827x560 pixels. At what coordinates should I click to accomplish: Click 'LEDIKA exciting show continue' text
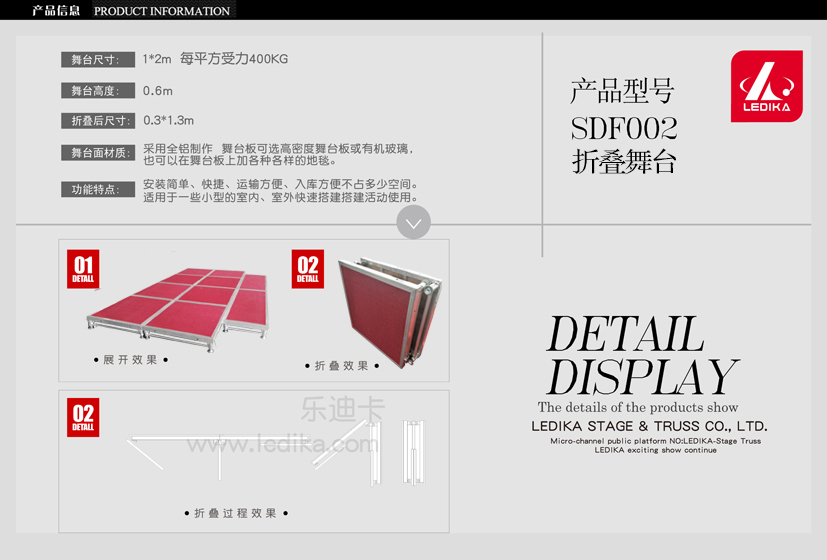tap(656, 450)
